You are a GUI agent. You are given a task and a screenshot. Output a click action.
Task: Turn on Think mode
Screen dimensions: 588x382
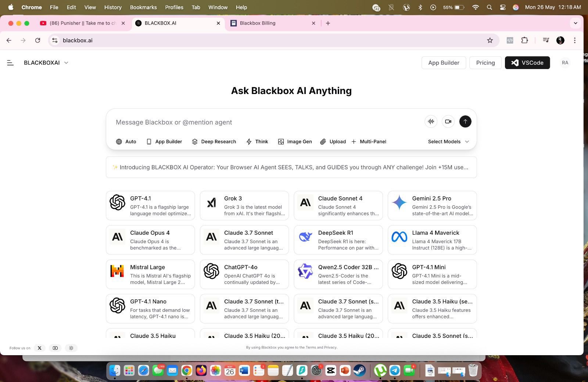257,142
